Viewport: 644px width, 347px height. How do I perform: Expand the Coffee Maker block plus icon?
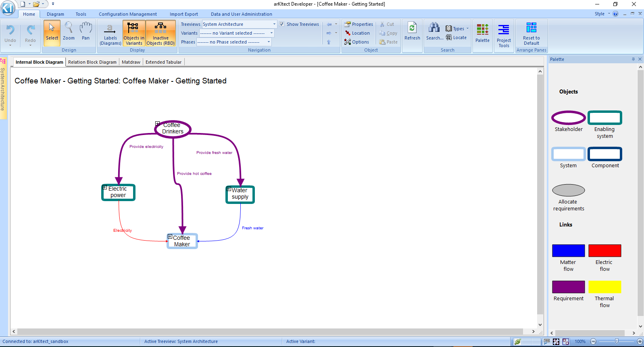tap(170, 237)
